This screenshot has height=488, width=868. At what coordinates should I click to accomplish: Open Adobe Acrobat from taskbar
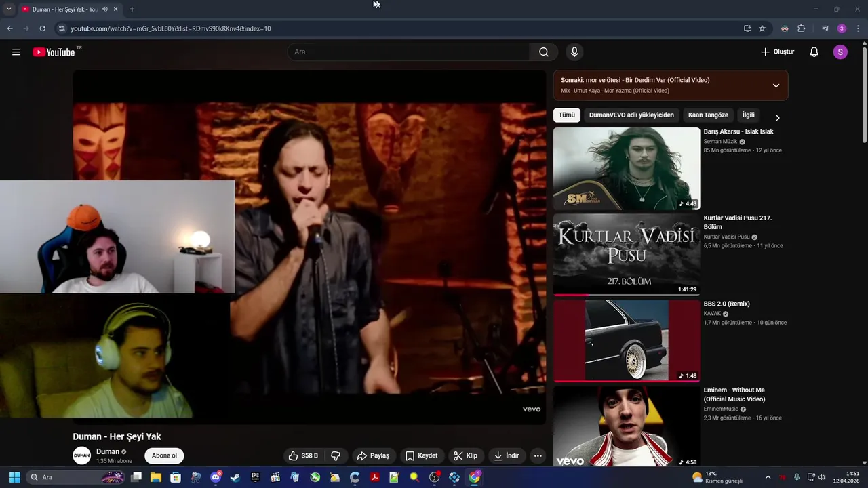coord(374,477)
